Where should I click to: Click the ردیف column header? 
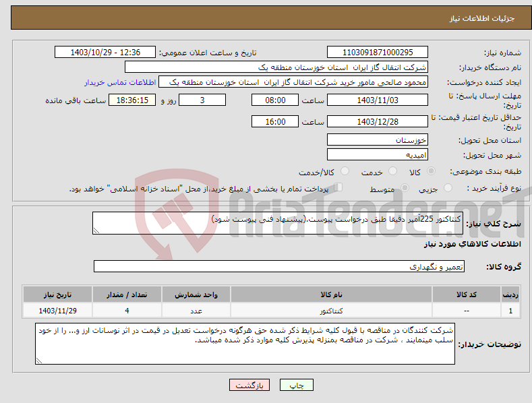(x=510, y=294)
